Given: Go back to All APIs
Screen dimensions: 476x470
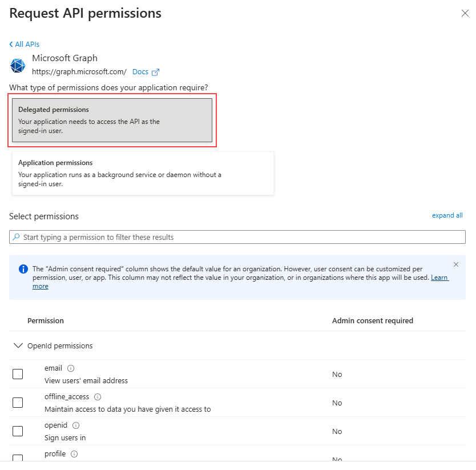Looking at the screenshot, I should pos(25,45).
